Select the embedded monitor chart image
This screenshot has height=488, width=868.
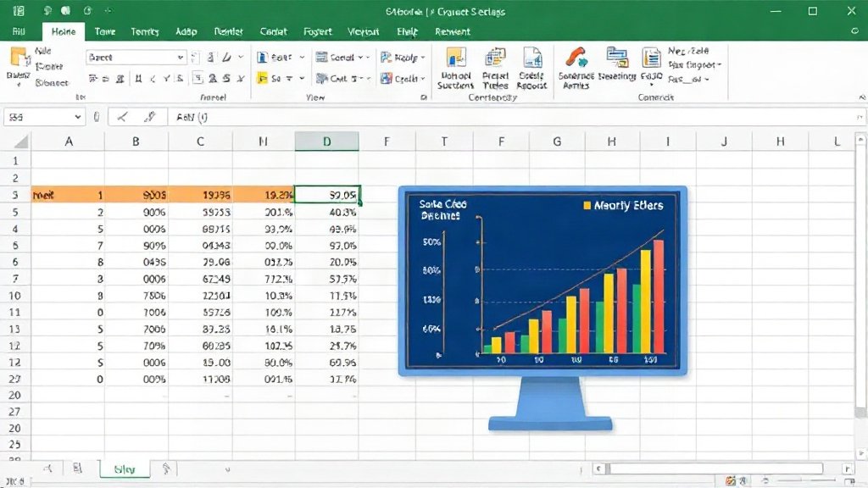pos(542,308)
